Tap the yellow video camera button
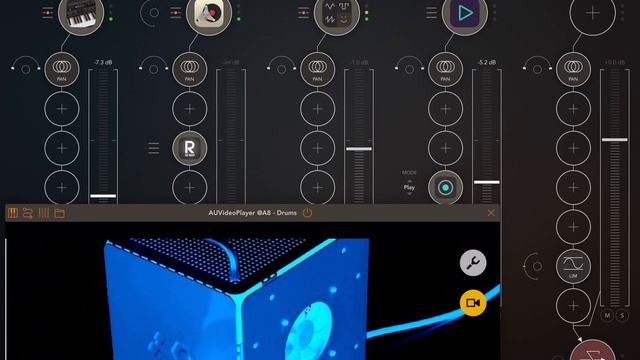The image size is (640, 360). coord(473,303)
